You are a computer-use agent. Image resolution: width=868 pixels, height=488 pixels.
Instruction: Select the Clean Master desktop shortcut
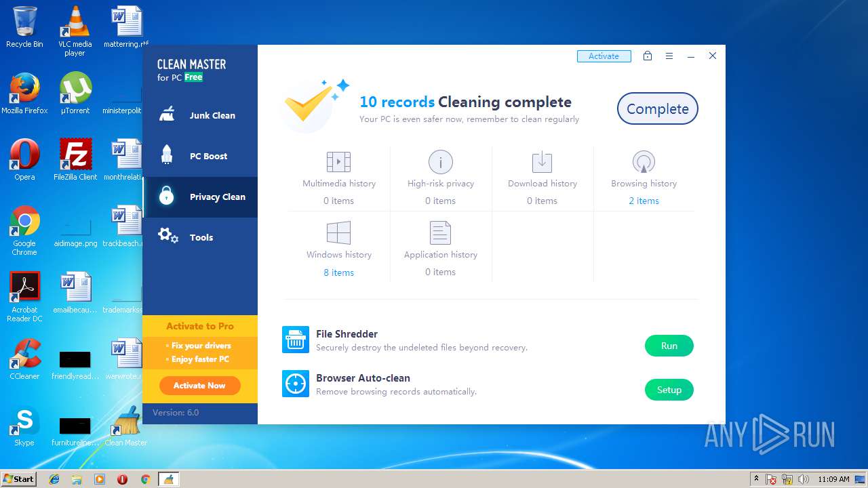[x=126, y=426]
